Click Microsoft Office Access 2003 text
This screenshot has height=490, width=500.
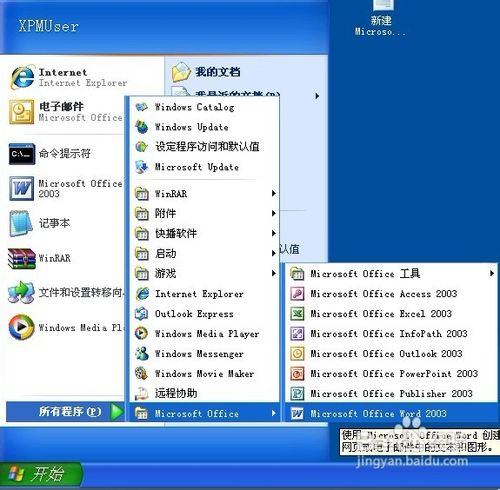[x=384, y=294]
